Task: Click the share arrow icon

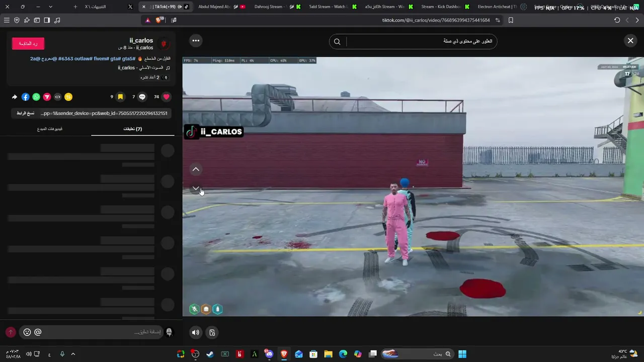Action: point(15,97)
